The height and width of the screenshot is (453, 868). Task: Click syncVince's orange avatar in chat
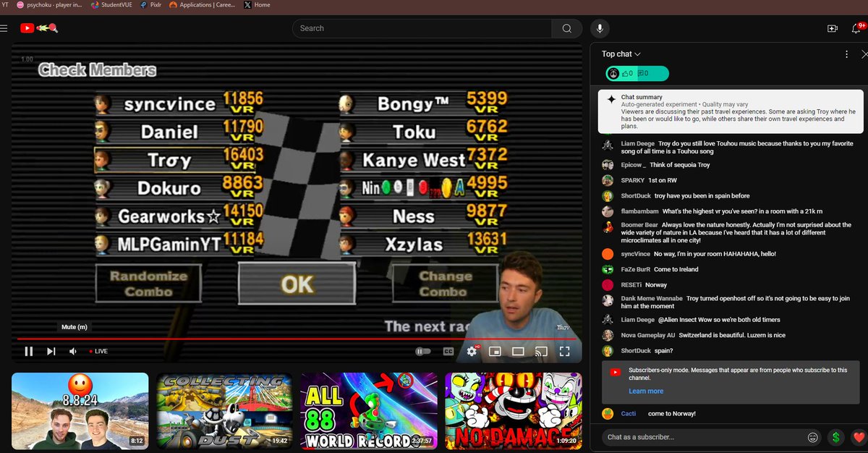[608, 254]
